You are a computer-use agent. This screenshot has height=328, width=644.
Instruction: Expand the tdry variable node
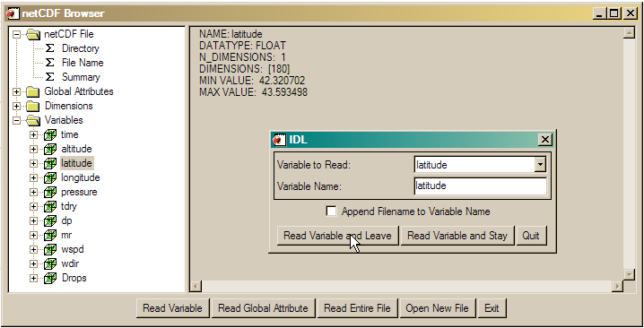[x=34, y=207]
